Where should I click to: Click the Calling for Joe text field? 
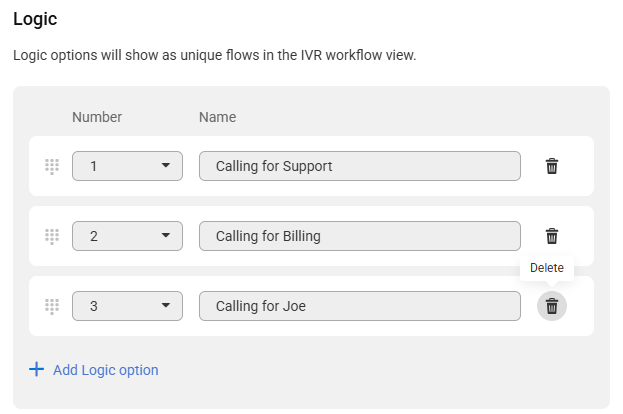[x=360, y=306]
